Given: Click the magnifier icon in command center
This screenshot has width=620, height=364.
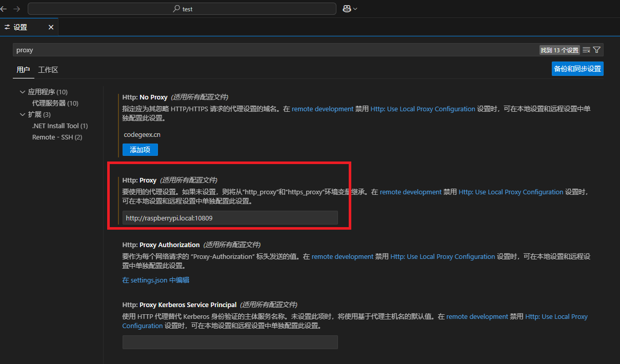Looking at the screenshot, I should coord(177,9).
